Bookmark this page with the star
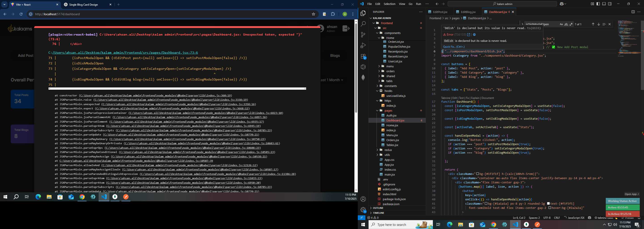Viewport: 644px width, 229px height. click(314, 14)
